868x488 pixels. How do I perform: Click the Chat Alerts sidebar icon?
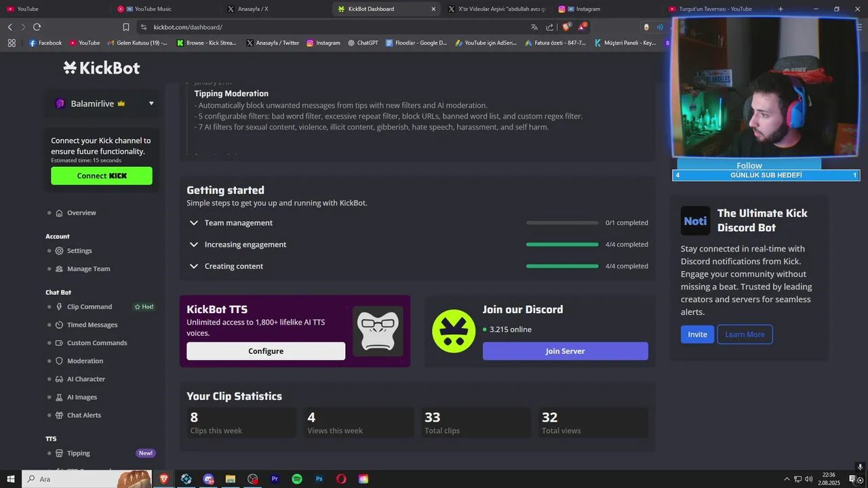pyautogui.click(x=59, y=415)
